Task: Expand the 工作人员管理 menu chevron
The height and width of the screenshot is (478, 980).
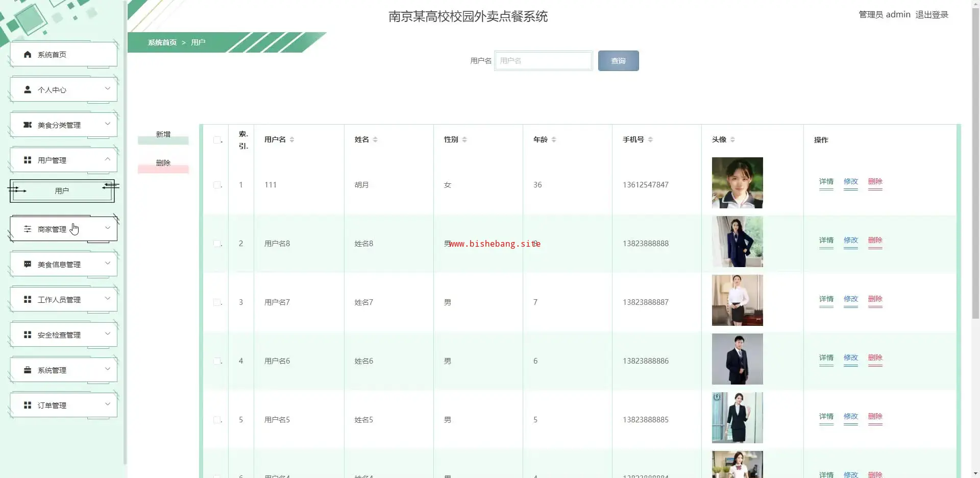Action: tap(108, 298)
